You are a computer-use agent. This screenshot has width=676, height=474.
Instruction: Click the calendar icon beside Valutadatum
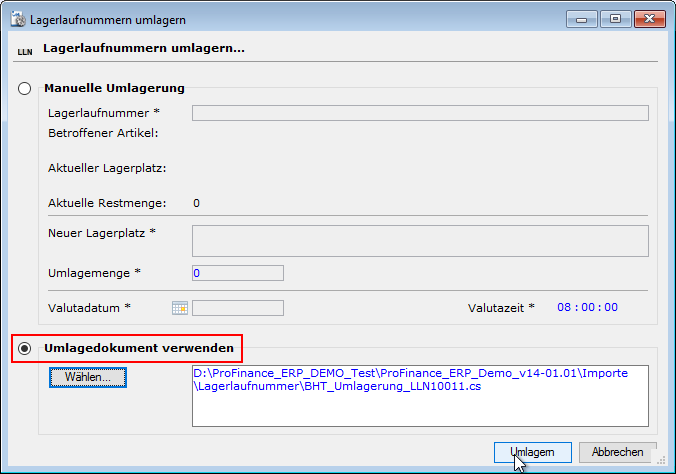(180, 308)
